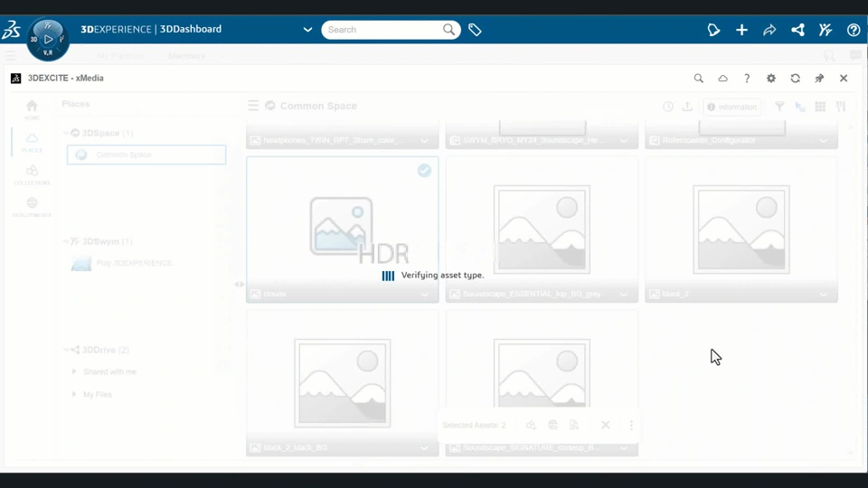The width and height of the screenshot is (868, 488).
Task: Select Common Space in Places tree
Action: (146, 155)
